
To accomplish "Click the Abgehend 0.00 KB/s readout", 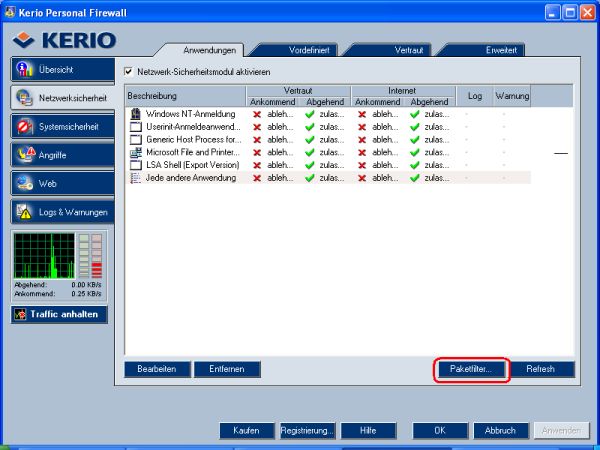I will click(58, 285).
